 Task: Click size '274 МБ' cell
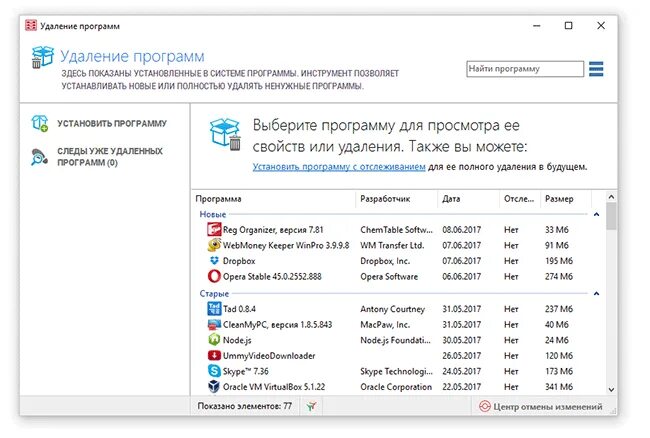pyautogui.click(x=558, y=276)
